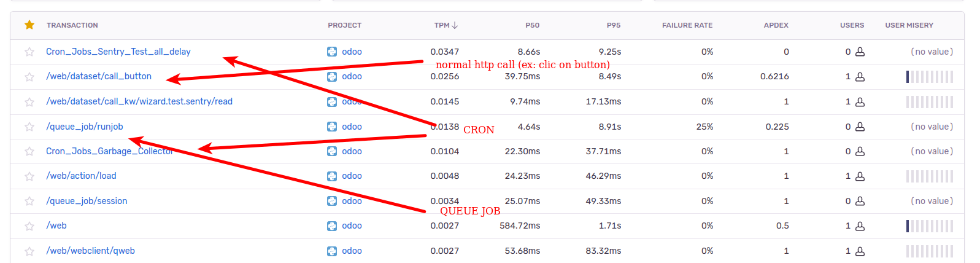The width and height of the screenshot is (980, 263).
Task: Click odoo project icon in /web/action/load row
Action: point(332,176)
